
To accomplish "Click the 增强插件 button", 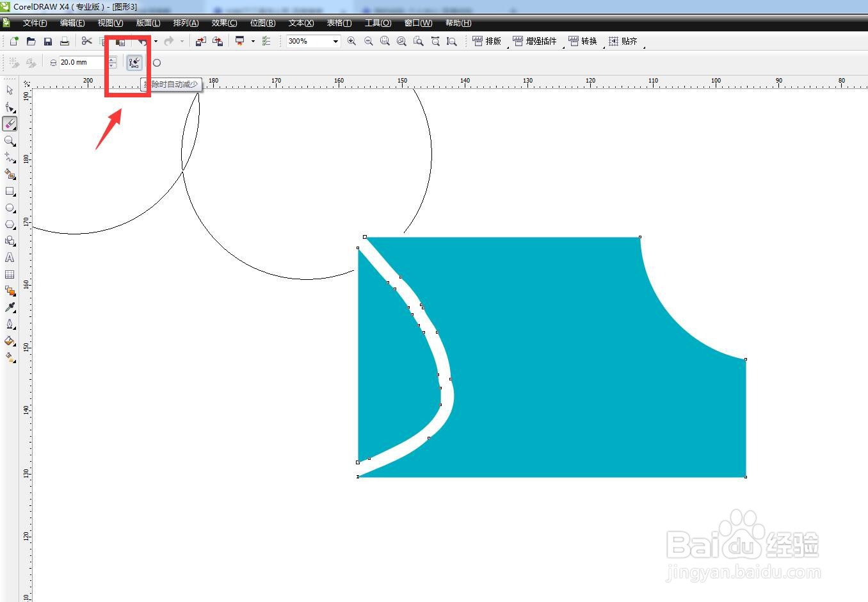I will pyautogui.click(x=534, y=41).
